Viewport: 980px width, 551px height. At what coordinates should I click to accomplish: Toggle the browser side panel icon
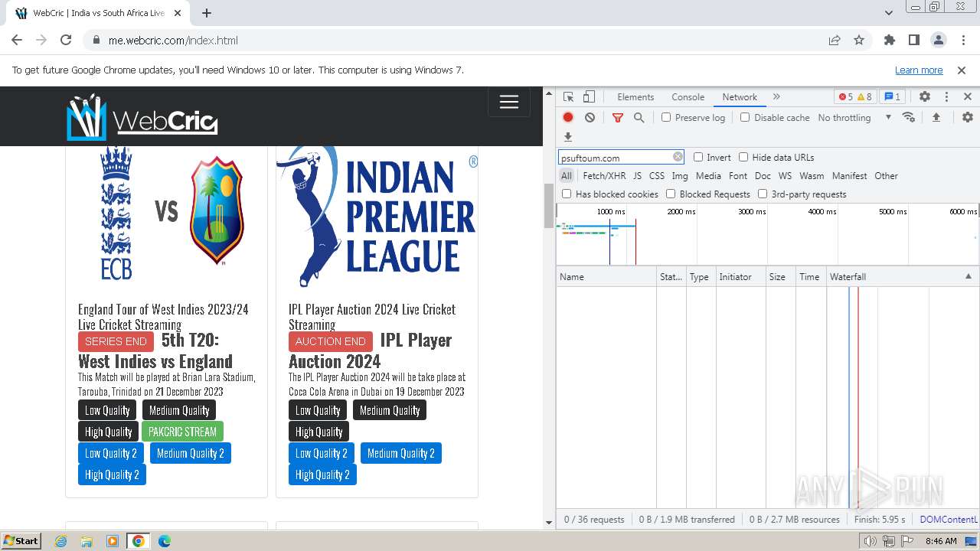coord(913,41)
